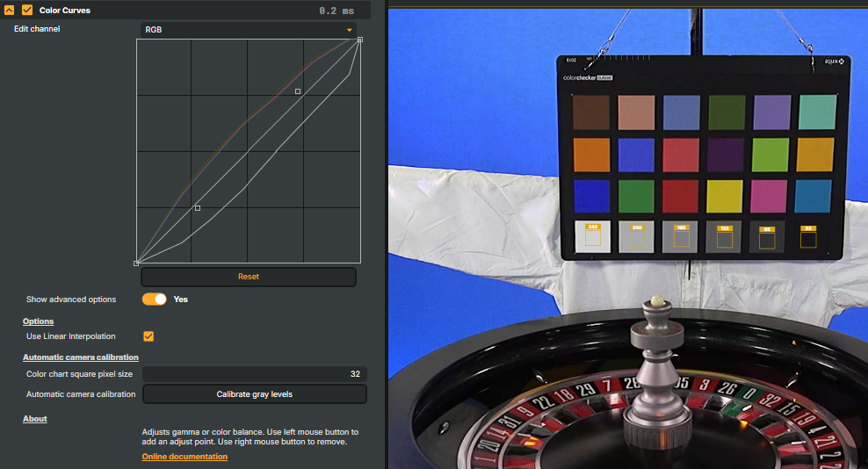Screen dimensions: 868x469
Task: Click the dark gray patch labeled 85
Action: pos(767,237)
